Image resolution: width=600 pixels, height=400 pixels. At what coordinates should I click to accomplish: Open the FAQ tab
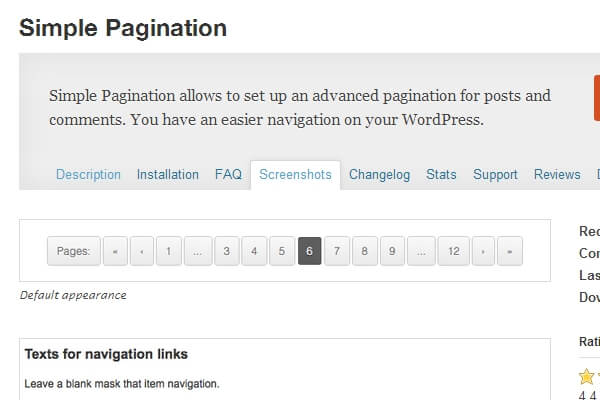click(x=228, y=174)
